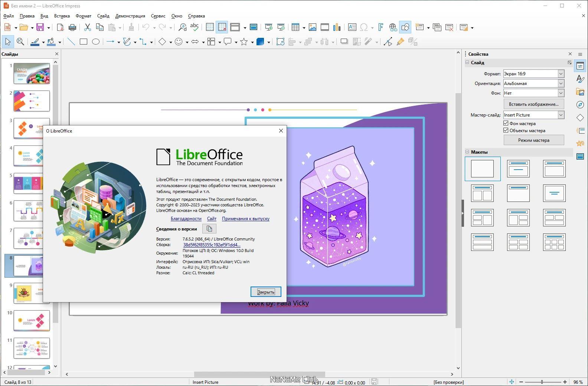Image resolution: width=588 pixels, height=386 pixels.
Task: Click the Insert Image toolbar icon
Action: click(313, 27)
